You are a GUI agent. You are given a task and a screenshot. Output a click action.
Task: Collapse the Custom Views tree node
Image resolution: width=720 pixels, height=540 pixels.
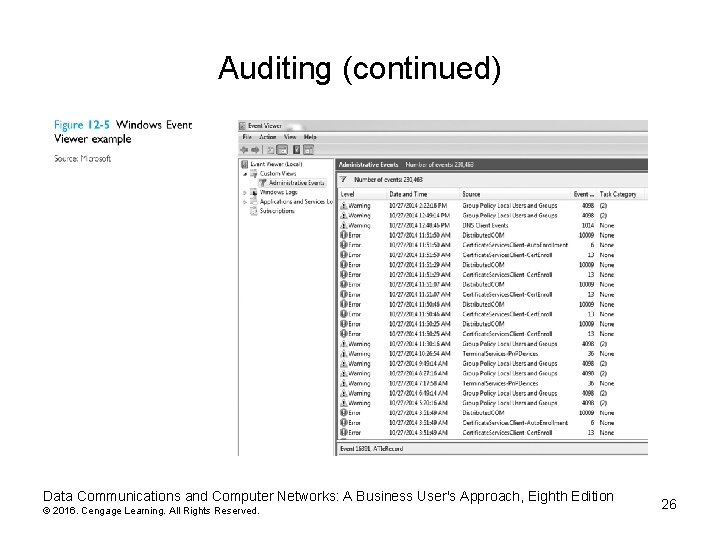[245, 174]
